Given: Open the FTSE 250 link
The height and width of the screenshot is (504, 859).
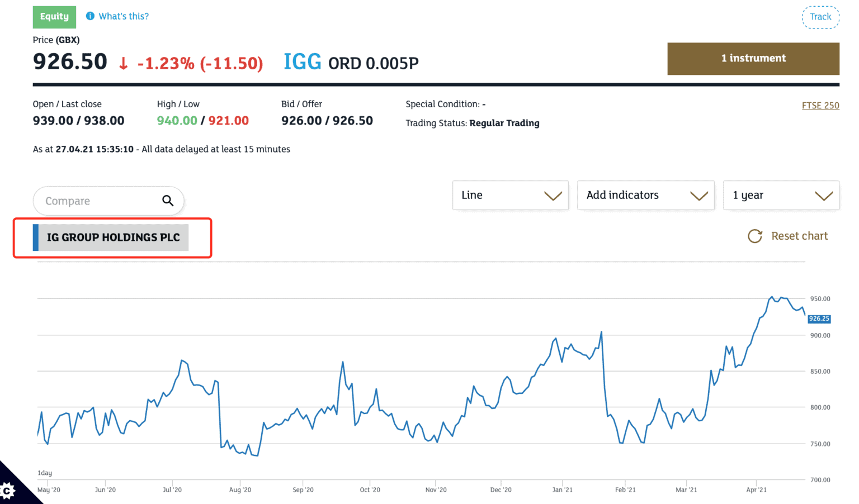Looking at the screenshot, I should [x=820, y=106].
